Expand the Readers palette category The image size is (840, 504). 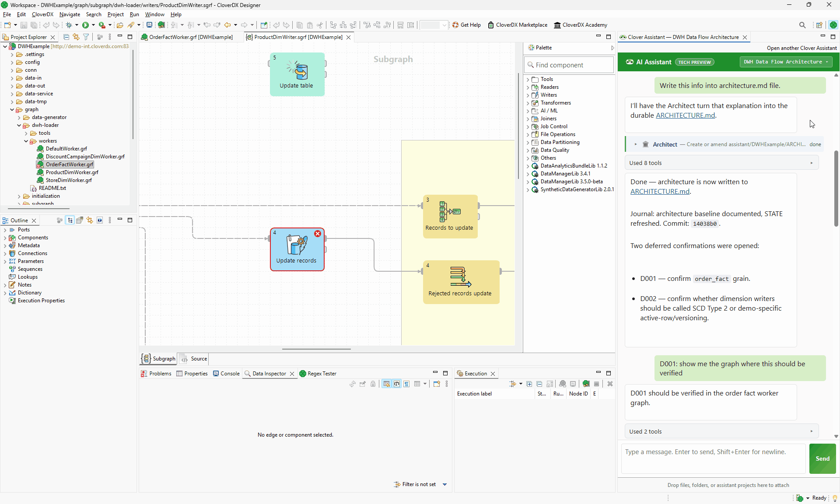click(x=528, y=87)
